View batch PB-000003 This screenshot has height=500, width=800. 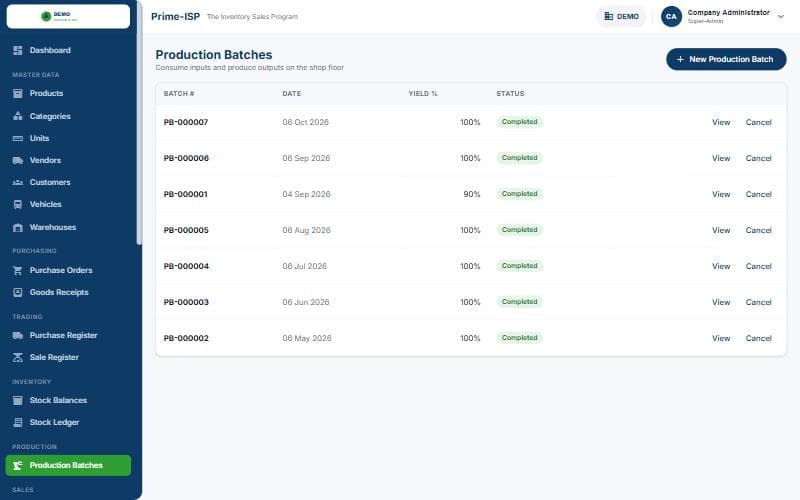point(721,302)
